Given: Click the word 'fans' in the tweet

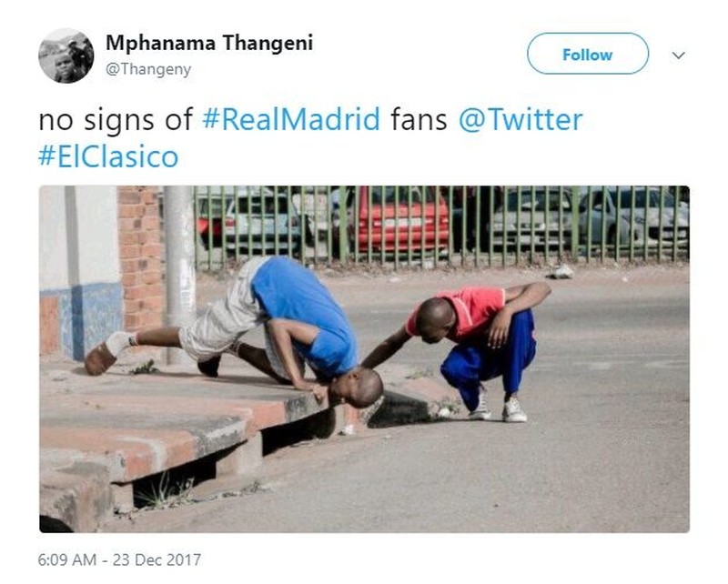Looking at the screenshot, I should pyautogui.click(x=419, y=119).
